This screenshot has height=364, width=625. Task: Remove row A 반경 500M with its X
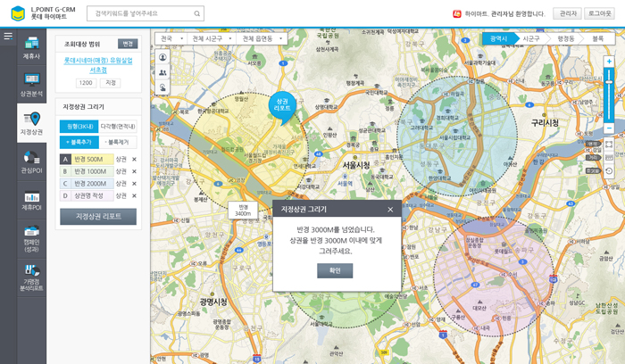pyautogui.click(x=134, y=160)
